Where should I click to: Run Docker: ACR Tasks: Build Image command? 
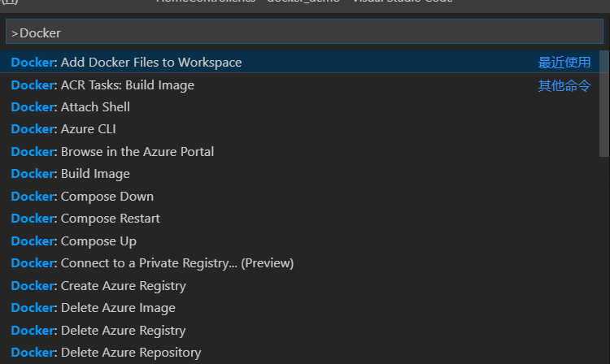tap(299, 84)
